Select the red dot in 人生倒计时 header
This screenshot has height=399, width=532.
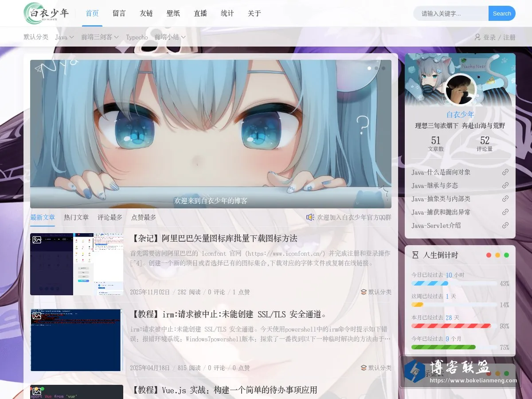489,255
